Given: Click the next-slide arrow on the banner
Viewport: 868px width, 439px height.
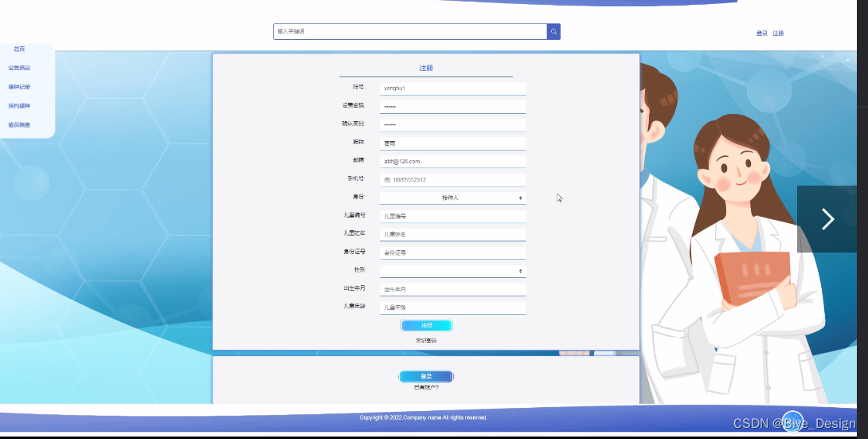Looking at the screenshot, I should pyautogui.click(x=827, y=219).
